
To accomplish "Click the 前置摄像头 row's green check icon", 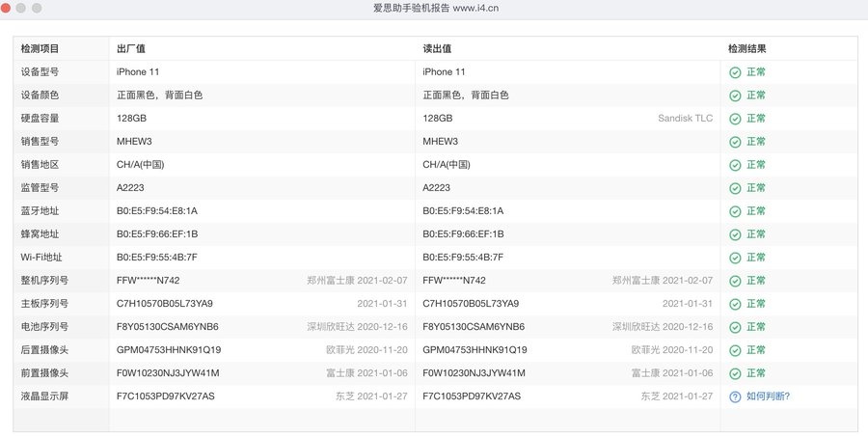I will pyautogui.click(x=735, y=373).
